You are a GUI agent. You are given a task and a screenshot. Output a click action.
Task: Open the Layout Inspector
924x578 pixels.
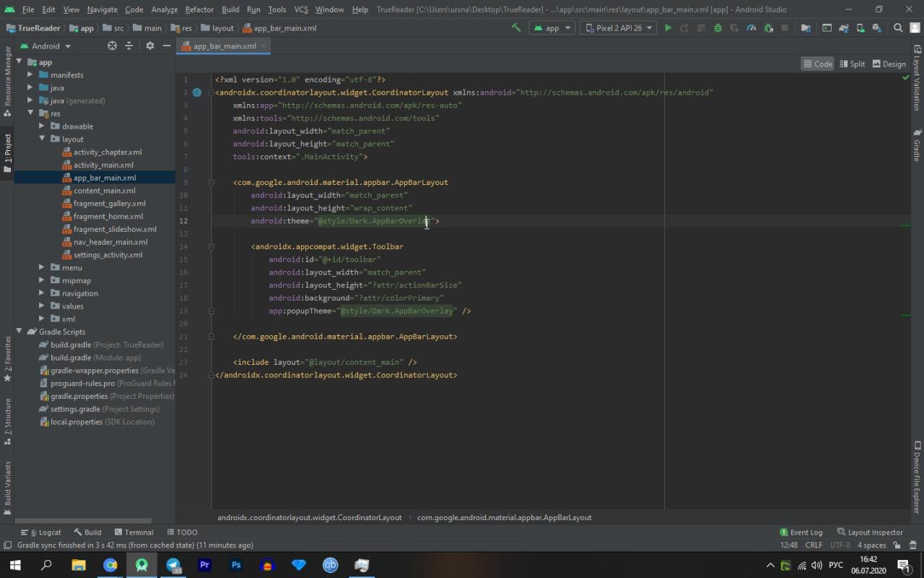coord(869,532)
